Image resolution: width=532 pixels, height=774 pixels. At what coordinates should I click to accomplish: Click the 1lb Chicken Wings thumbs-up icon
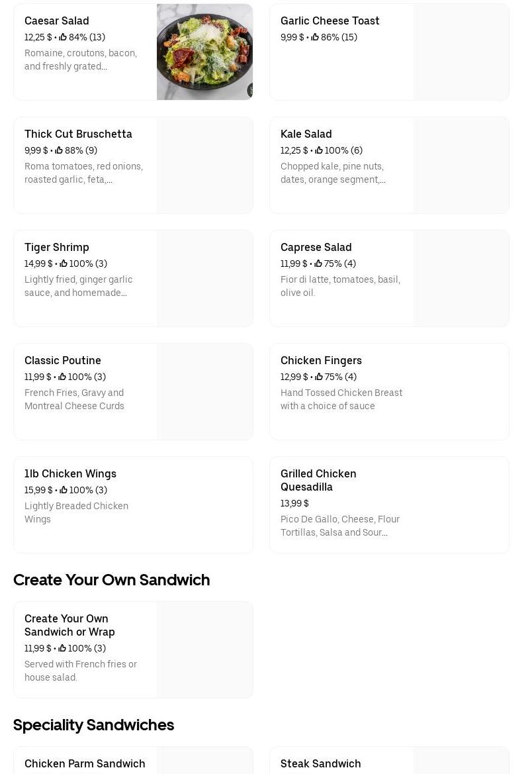coord(64,491)
